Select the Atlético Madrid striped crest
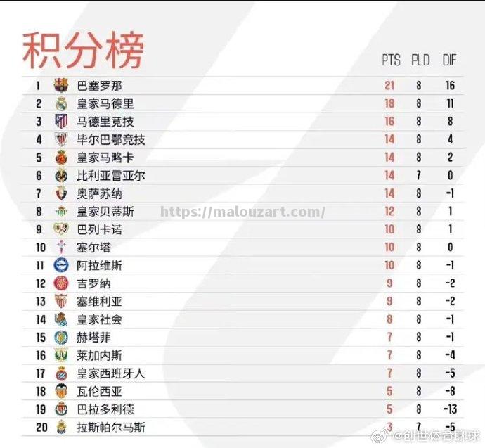 61,122
